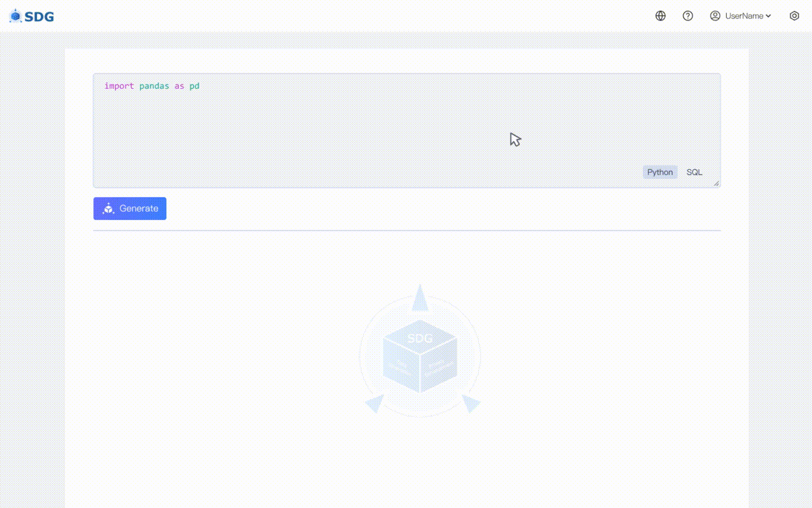
Task: Click the SDG logo in the header
Action: 31,16
